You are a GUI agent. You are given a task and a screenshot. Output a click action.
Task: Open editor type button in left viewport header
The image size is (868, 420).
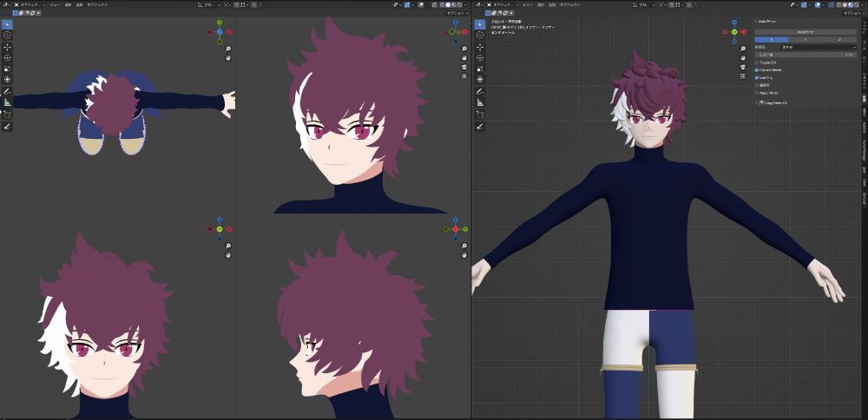point(7,4)
